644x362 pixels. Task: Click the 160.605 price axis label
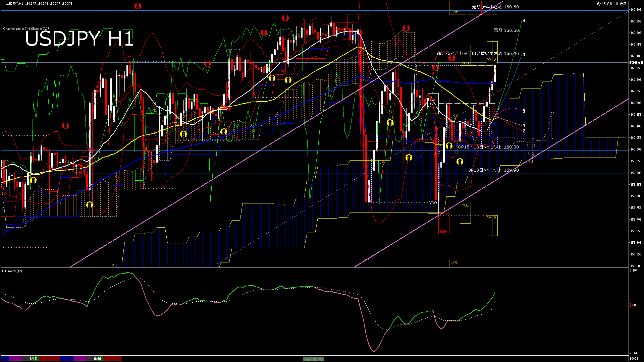click(636, 10)
